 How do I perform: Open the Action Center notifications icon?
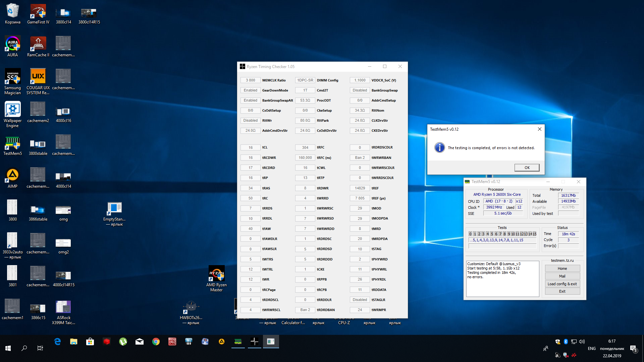click(633, 349)
